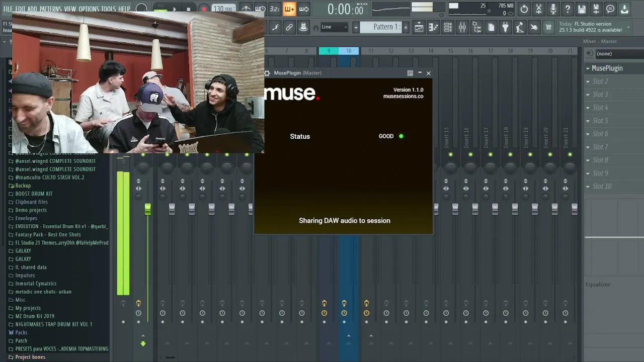The image size is (644, 362).
Task: Click the FL Studio version available news
Action: pos(593,27)
